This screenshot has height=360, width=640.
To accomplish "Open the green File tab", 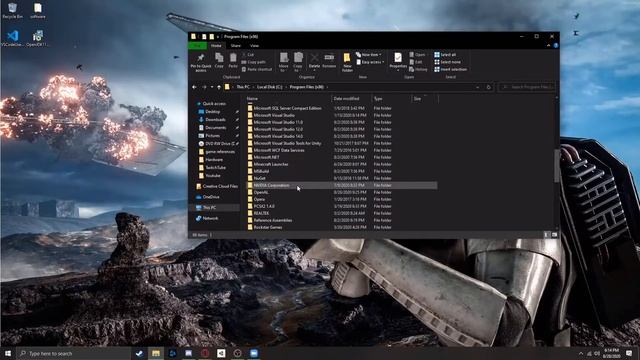I will point(198,46).
